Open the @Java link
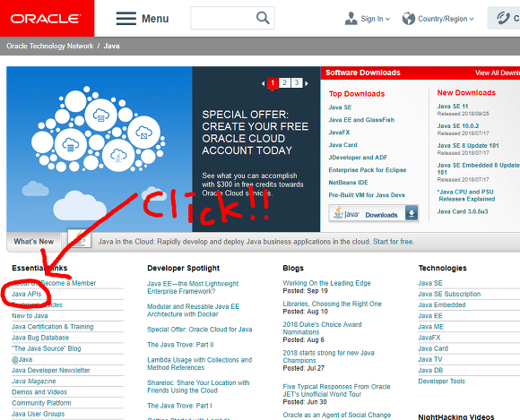 click(x=22, y=360)
